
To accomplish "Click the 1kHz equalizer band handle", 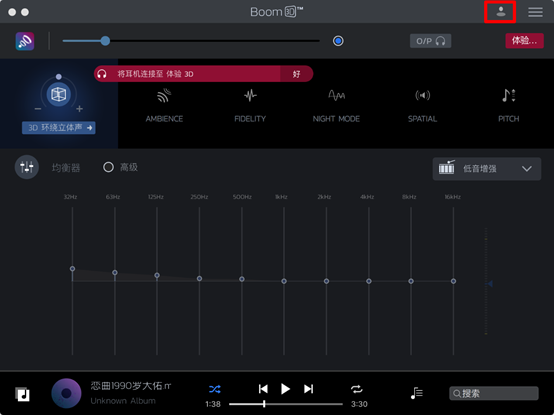I will pos(284,281).
